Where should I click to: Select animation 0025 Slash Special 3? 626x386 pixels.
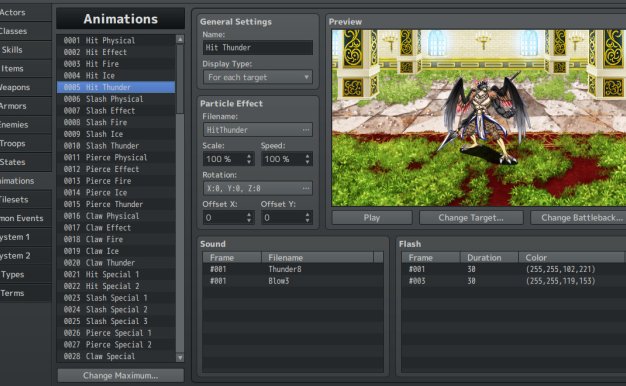(x=116, y=321)
